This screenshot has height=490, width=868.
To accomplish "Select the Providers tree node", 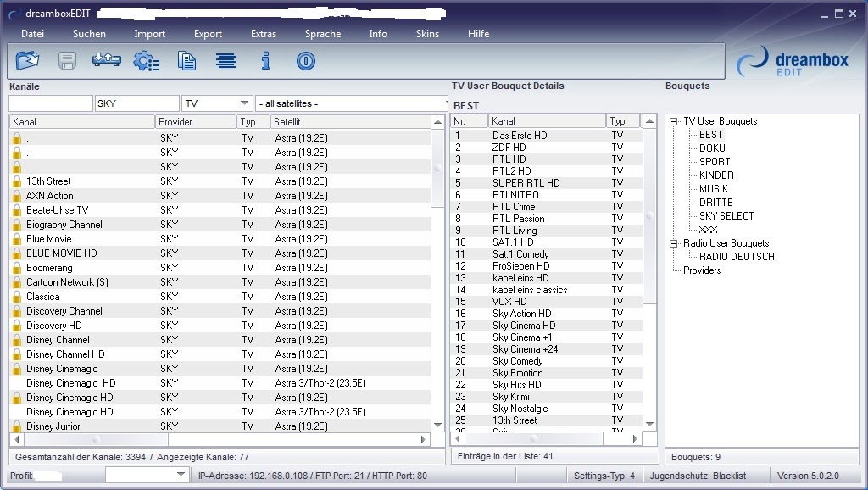I will click(x=701, y=270).
